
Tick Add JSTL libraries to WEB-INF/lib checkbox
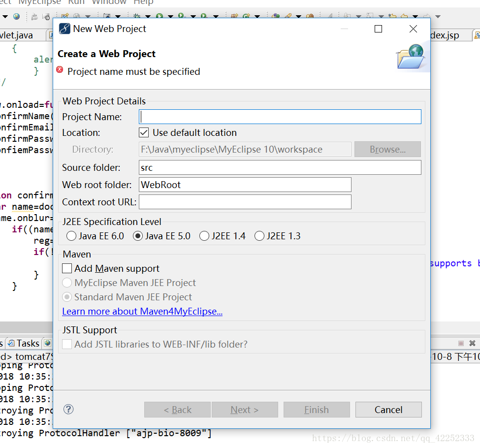(x=67, y=344)
